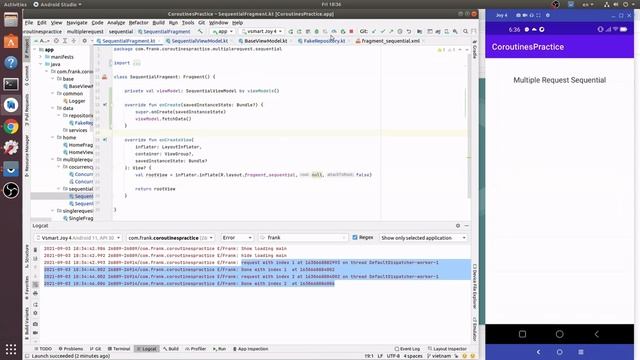Toggle Logcat soft-wrap icon in side strip

click(36, 284)
